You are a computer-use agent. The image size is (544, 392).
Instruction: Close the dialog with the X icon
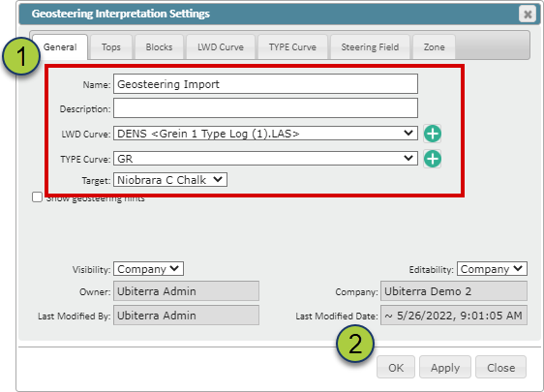click(528, 15)
